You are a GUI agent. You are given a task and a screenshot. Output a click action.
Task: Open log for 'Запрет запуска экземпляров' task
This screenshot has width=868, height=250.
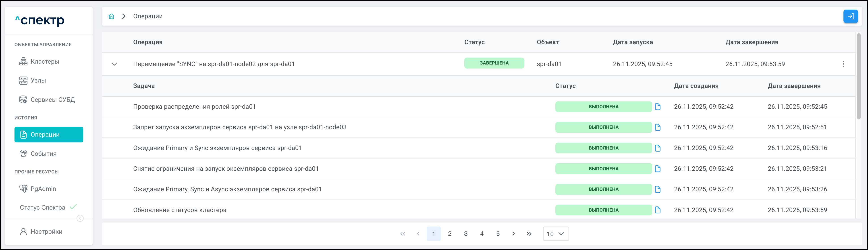coord(657,127)
